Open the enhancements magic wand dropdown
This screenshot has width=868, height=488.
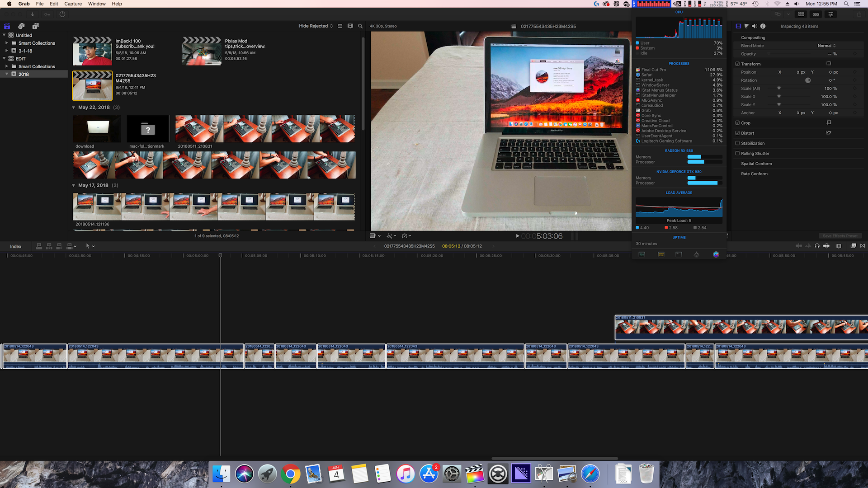[x=392, y=236]
